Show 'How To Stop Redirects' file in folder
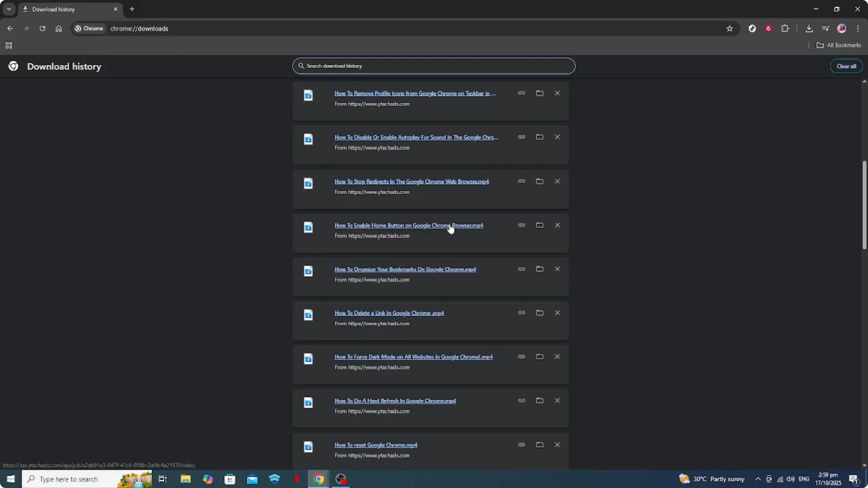Image resolution: width=868 pixels, height=488 pixels. 539,181
